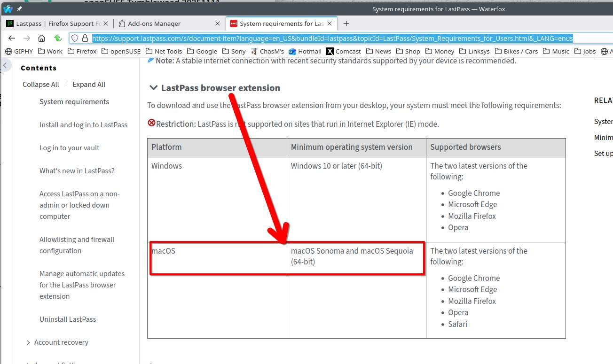Click Safari in the macOS browser list
This screenshot has width=613, height=364.
coord(457,324)
